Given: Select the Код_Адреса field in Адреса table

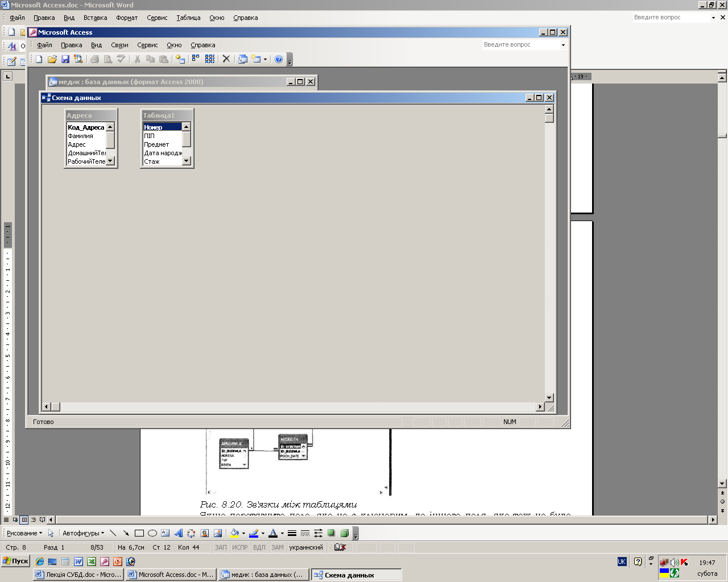Looking at the screenshot, I should pyautogui.click(x=86, y=127).
